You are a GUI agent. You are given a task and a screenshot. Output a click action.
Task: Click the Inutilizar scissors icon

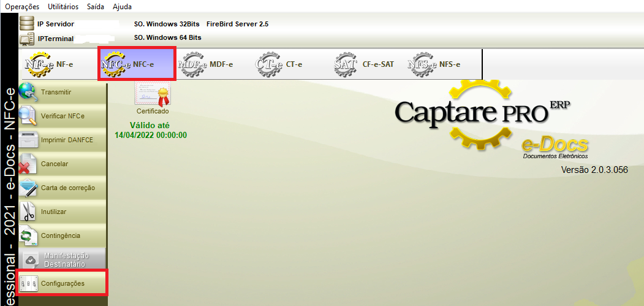pyautogui.click(x=28, y=212)
